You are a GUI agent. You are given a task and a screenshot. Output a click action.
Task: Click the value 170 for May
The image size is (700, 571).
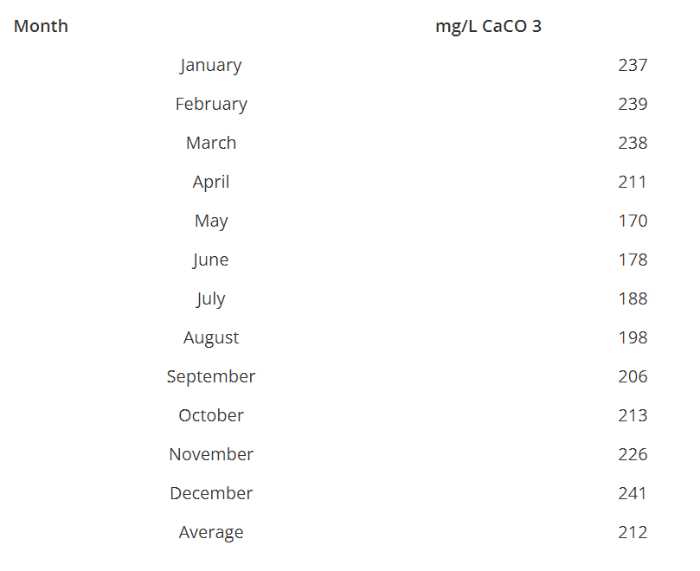pos(633,221)
